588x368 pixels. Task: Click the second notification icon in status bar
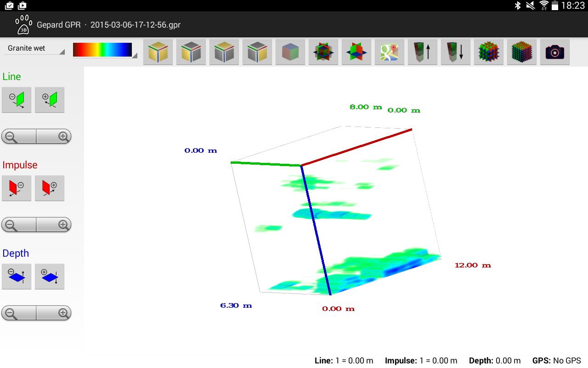[x=22, y=6]
